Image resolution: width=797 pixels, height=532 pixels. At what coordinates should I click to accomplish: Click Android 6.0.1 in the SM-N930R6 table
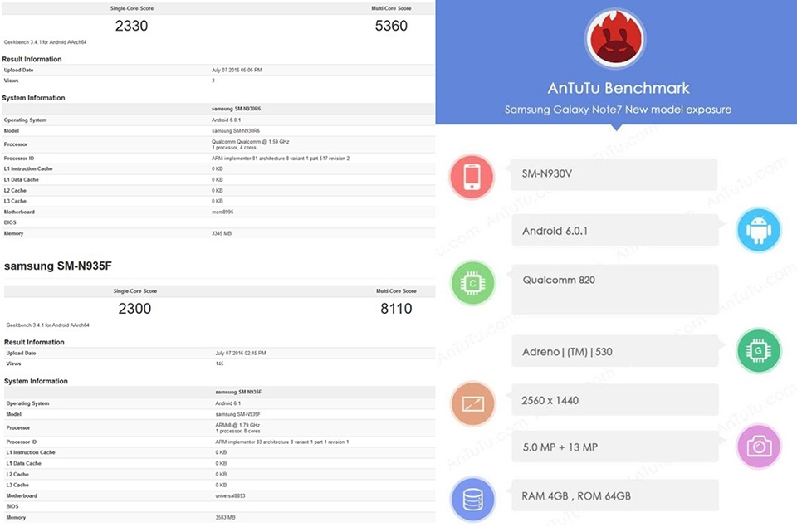coord(226,120)
